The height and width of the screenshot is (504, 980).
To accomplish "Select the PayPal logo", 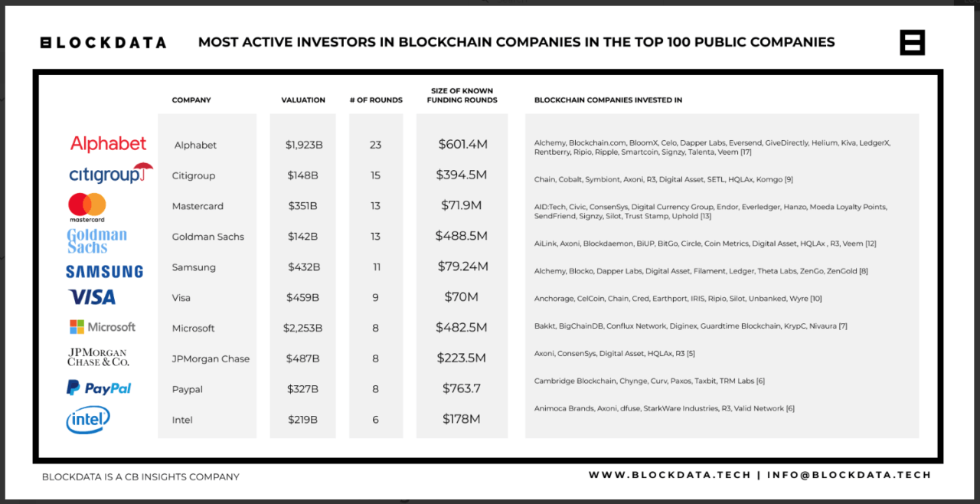I will (99, 388).
